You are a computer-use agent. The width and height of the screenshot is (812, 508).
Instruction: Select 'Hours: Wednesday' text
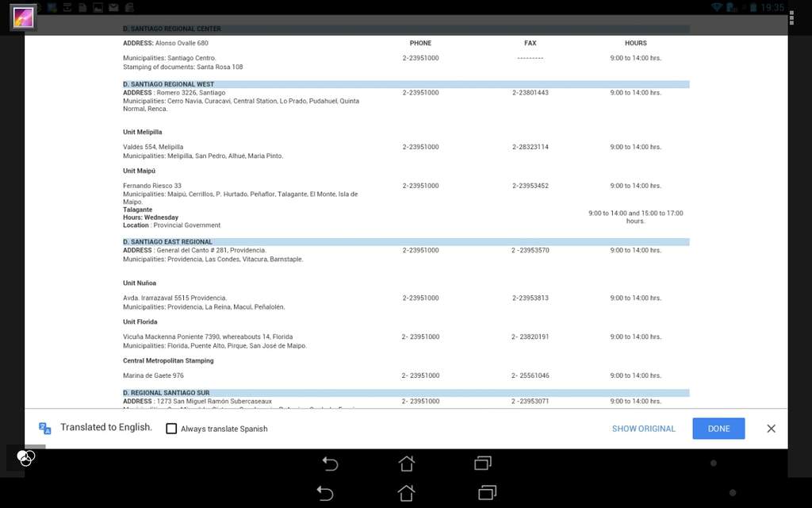click(x=151, y=217)
